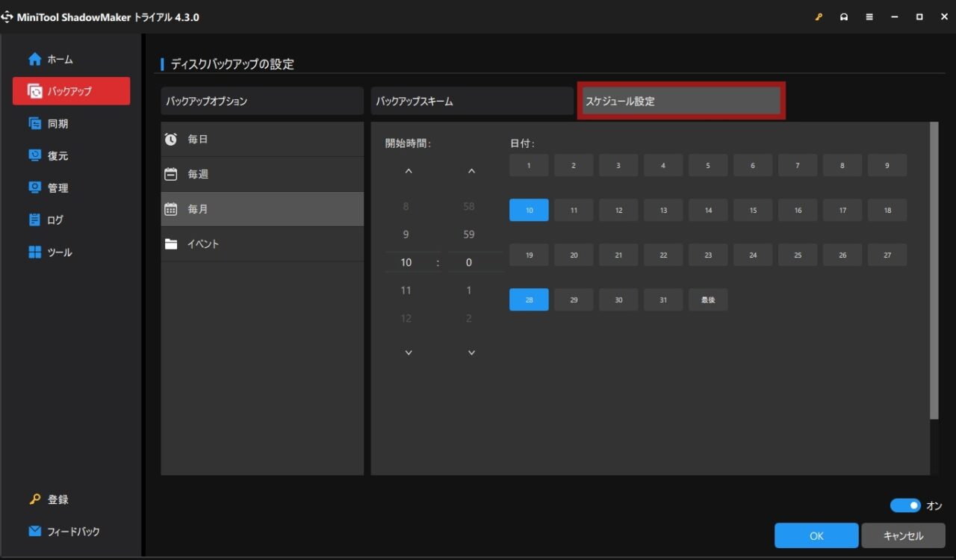Select day 5 in the date grid
Image resolution: width=956 pixels, height=560 pixels.
tap(708, 165)
